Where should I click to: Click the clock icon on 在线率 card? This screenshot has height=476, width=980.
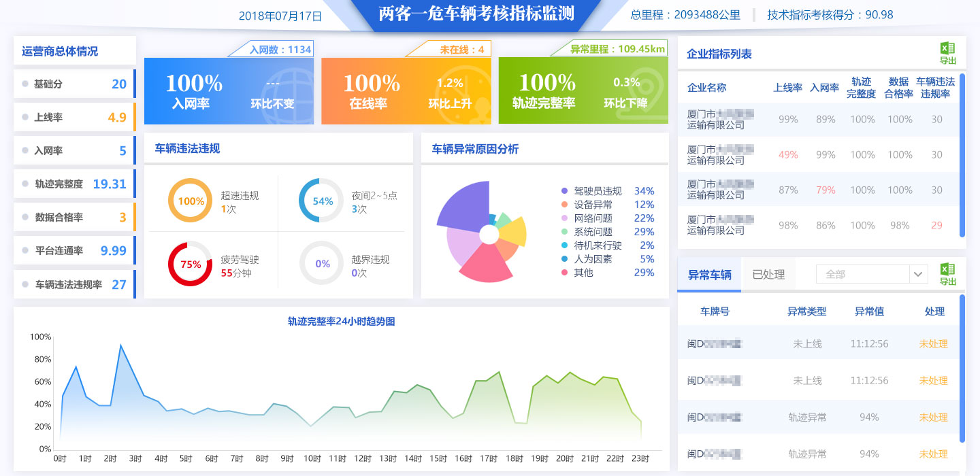tap(463, 92)
